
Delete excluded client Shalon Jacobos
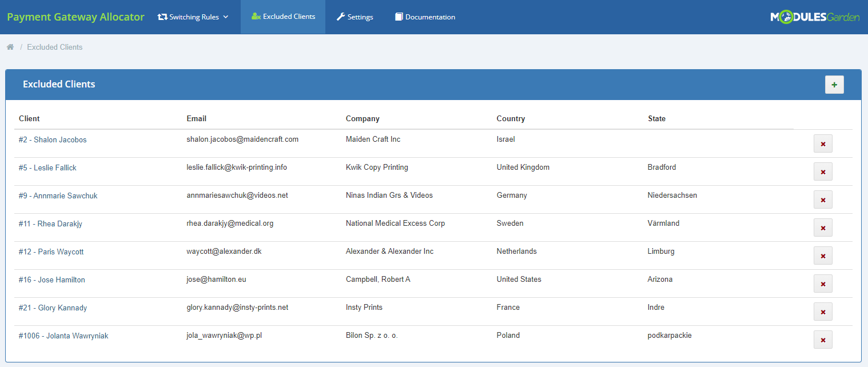(x=823, y=143)
